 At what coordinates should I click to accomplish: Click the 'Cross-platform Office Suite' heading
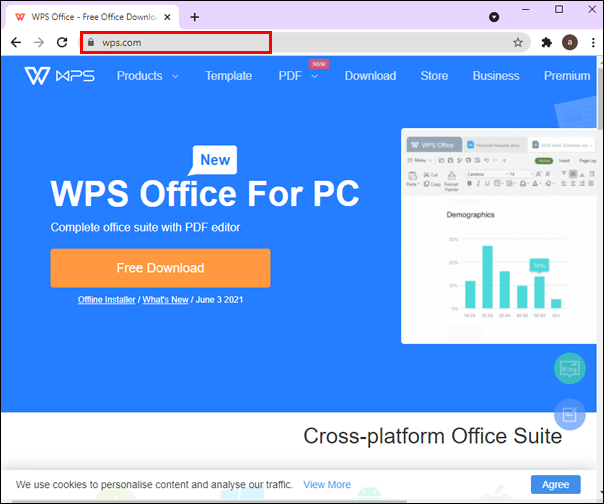433,436
